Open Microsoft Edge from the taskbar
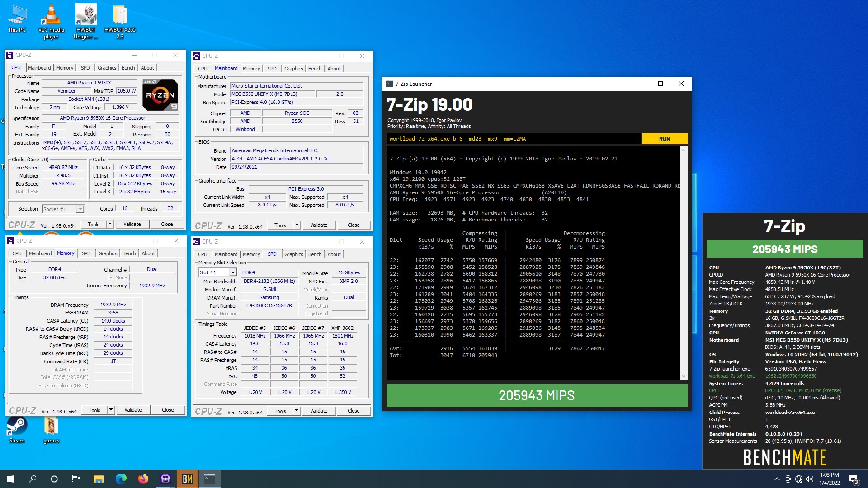 (121, 479)
